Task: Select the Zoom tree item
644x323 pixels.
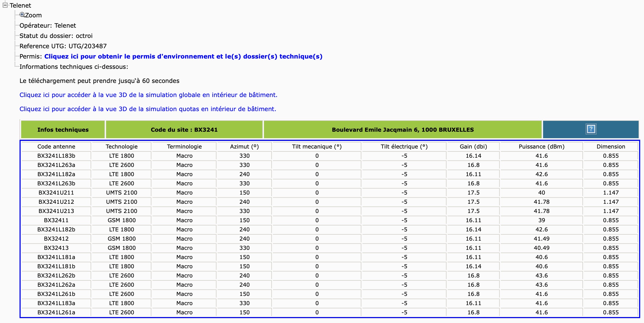Action: (x=33, y=15)
